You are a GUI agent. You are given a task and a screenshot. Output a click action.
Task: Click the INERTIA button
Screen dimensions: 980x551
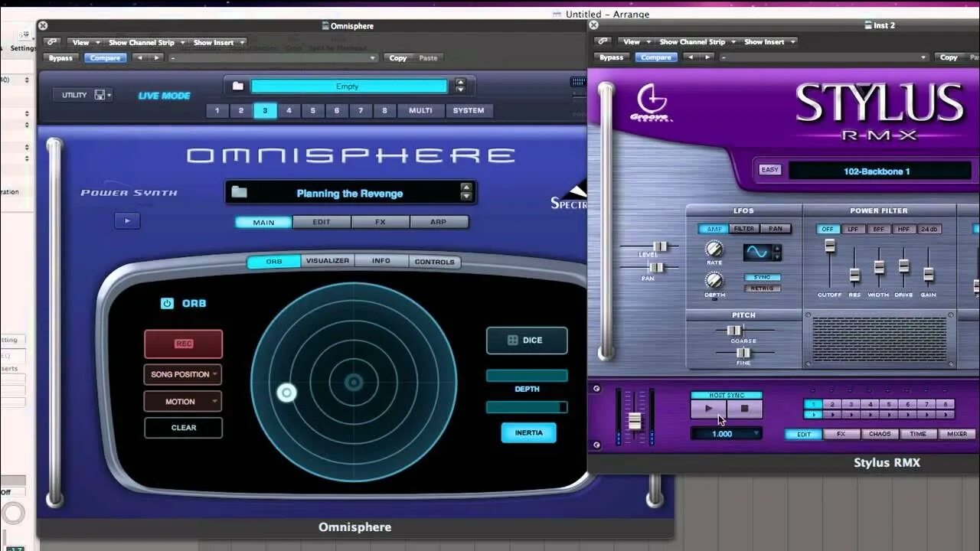pos(528,432)
